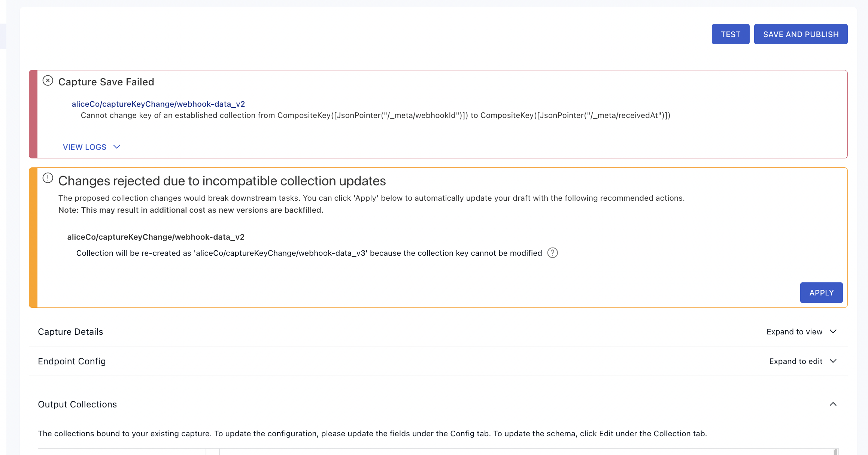Collapse the Output Collections section chevron
The image size is (868, 455).
833,404
